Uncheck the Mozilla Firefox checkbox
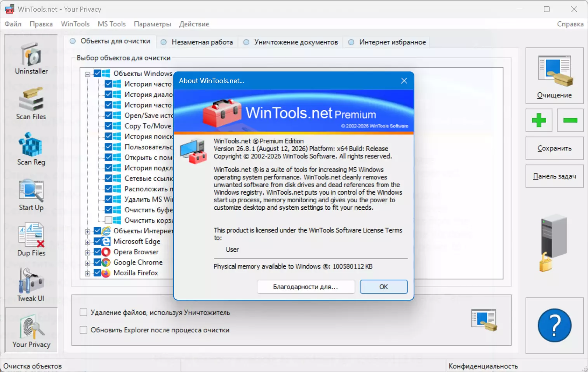The image size is (588, 372). 97,273
